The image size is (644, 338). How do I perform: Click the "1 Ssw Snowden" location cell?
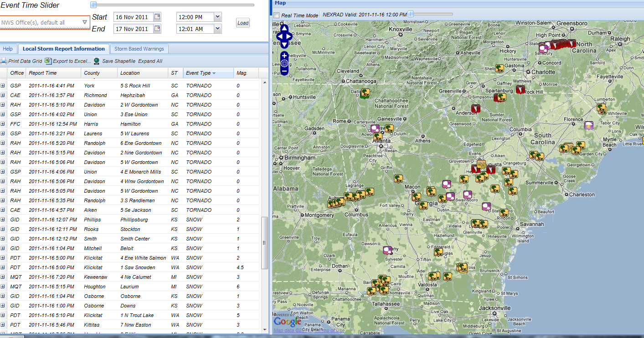pos(143,267)
